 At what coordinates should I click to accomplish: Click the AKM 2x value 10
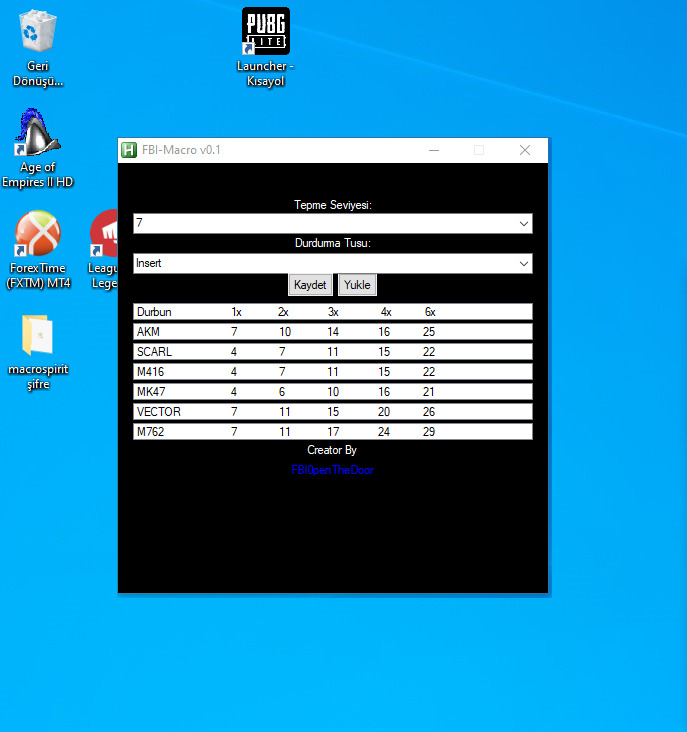click(x=285, y=332)
